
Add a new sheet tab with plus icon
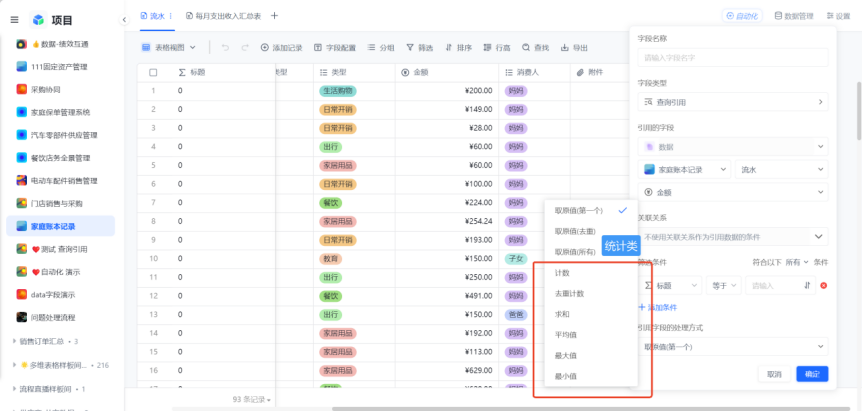[274, 15]
